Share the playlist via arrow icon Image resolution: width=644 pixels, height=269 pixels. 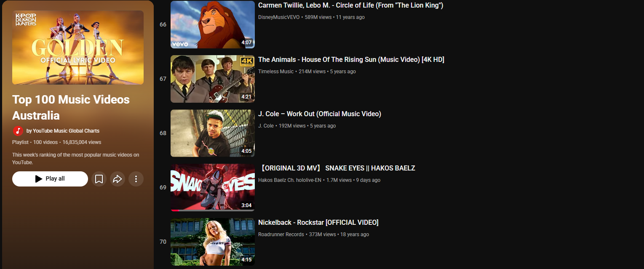[118, 179]
